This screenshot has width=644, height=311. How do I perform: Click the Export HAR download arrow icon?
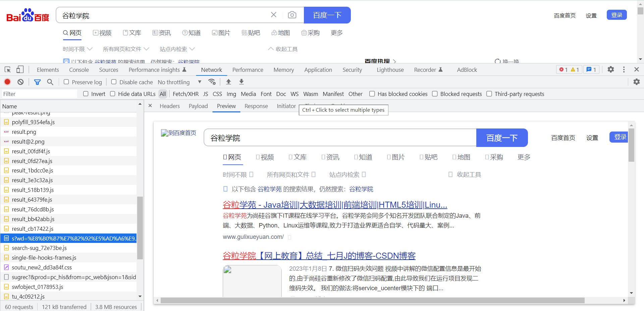241,82
